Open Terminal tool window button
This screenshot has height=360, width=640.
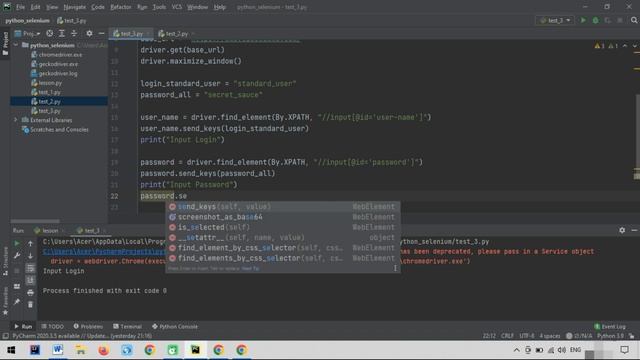point(127,327)
